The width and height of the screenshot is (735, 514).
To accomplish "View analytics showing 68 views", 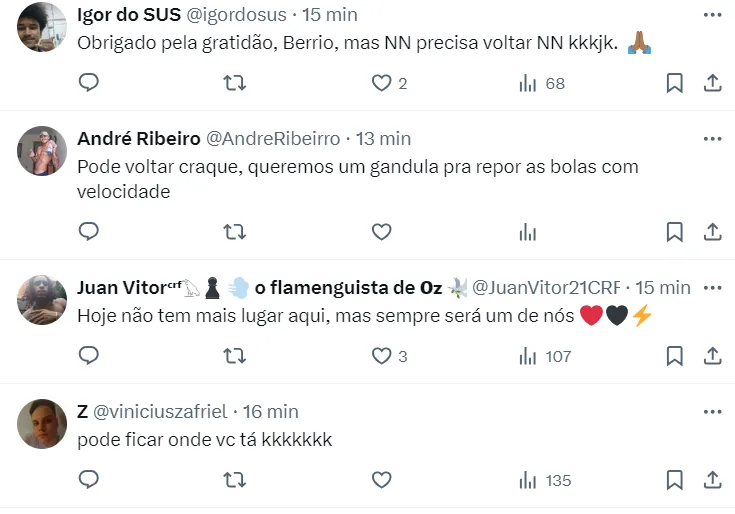I will point(541,83).
